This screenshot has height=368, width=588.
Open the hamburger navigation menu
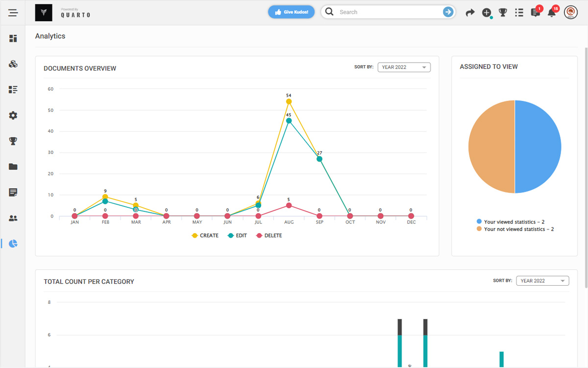click(x=13, y=13)
